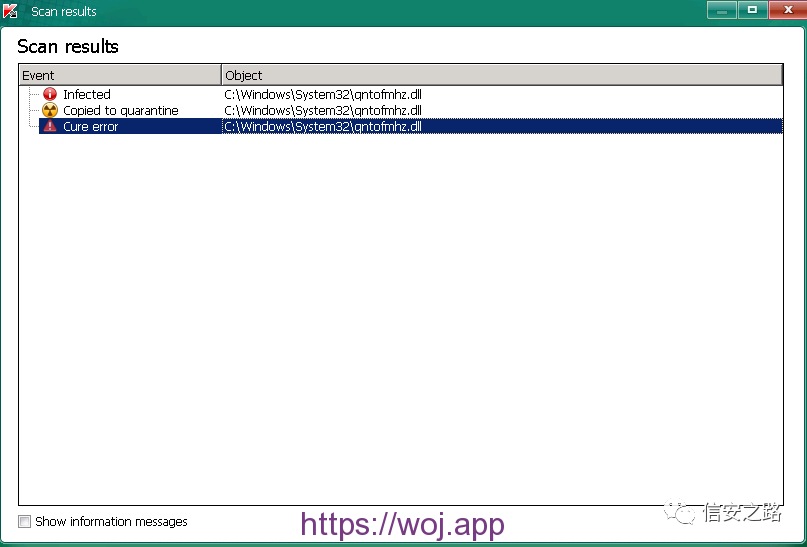Sort by the Event column header

coord(120,75)
